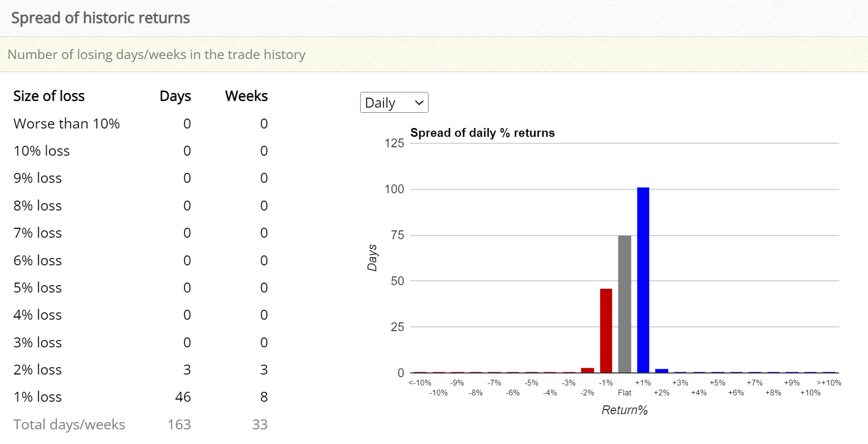Click the 33 total weeks value
This screenshot has width=868, height=444.
259,424
